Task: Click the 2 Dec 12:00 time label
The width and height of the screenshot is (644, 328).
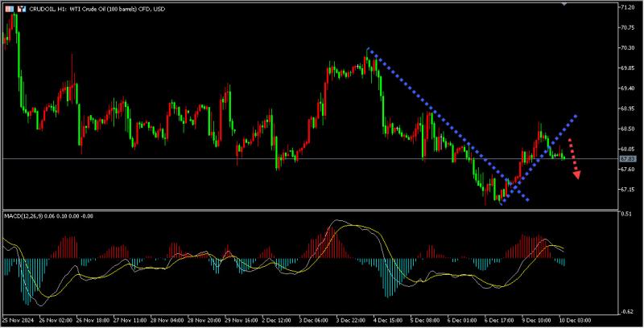Action: click(277, 320)
